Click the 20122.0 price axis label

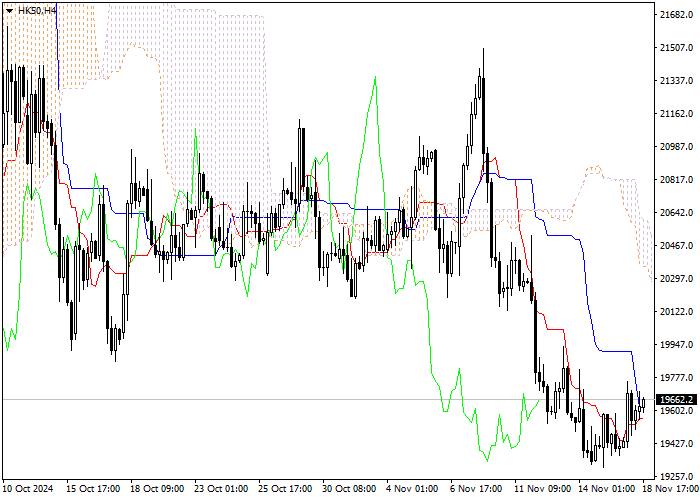click(x=676, y=312)
